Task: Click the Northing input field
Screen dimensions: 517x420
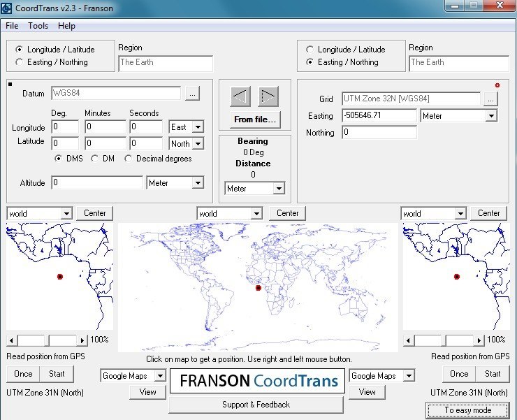Action: click(x=379, y=132)
